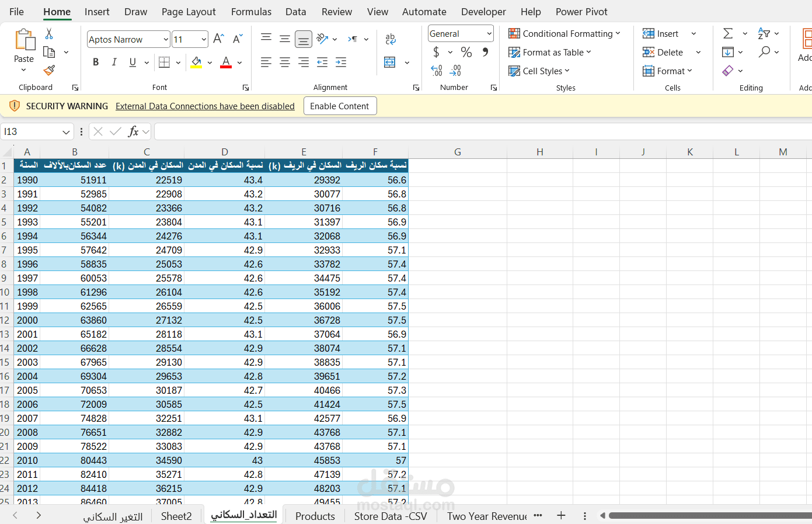Image resolution: width=812 pixels, height=524 pixels.
Task: Switch to the Formulas tab
Action: 251,12
